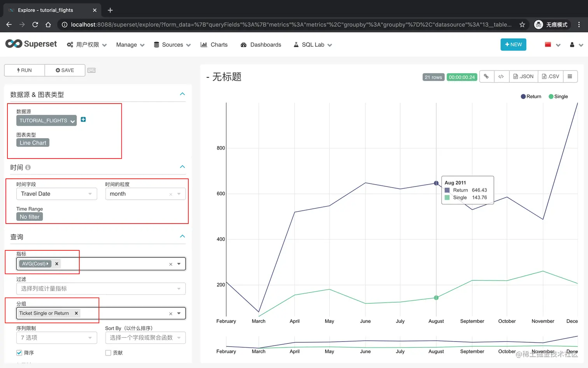The image size is (588, 368).
Task: Click the Superset logo
Action: [x=31, y=44]
